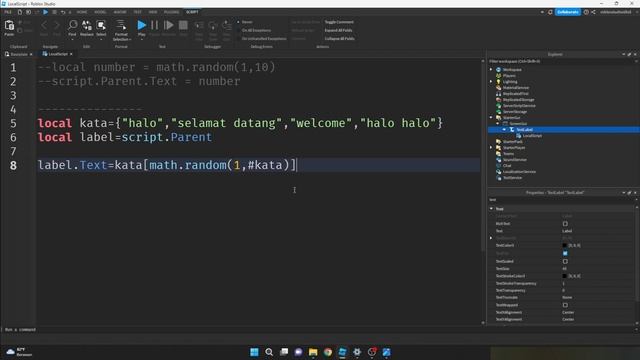Toggle the TextScaled checkbox
Image resolution: width=640 pixels, height=360 pixels.
565,261
